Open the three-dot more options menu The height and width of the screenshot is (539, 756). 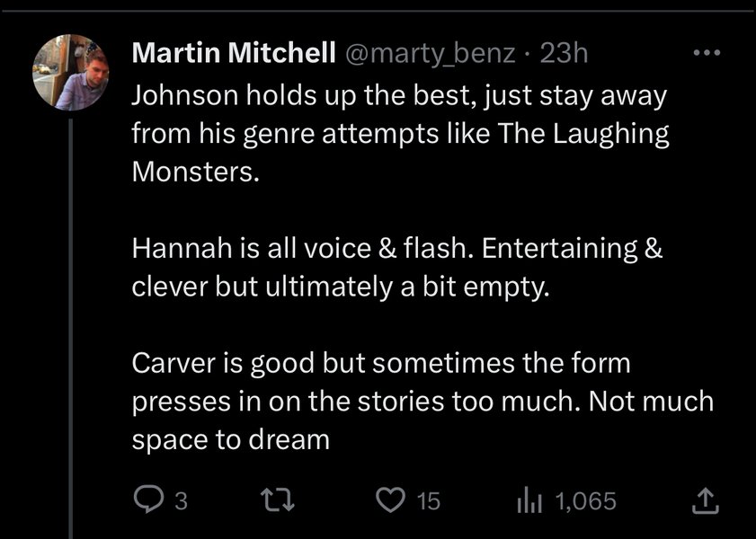(x=710, y=53)
